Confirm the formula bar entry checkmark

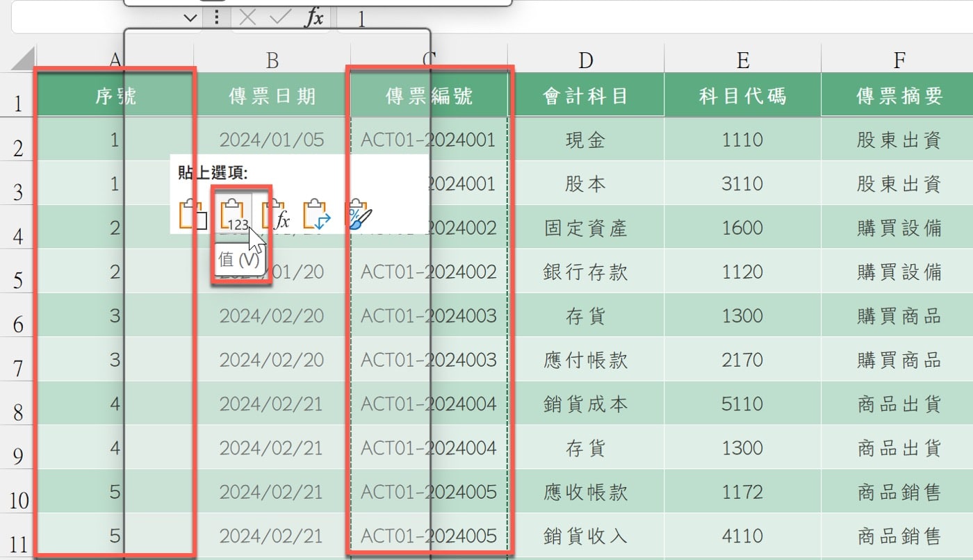(280, 17)
